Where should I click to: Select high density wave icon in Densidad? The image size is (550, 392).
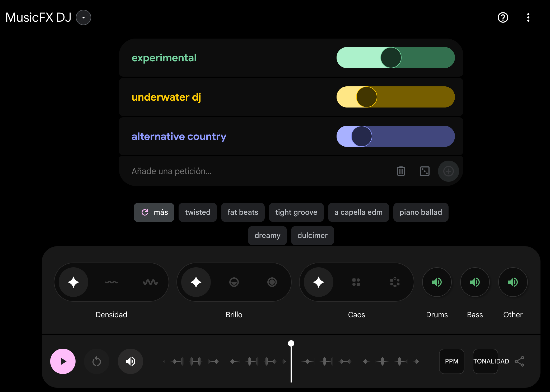[x=150, y=282]
